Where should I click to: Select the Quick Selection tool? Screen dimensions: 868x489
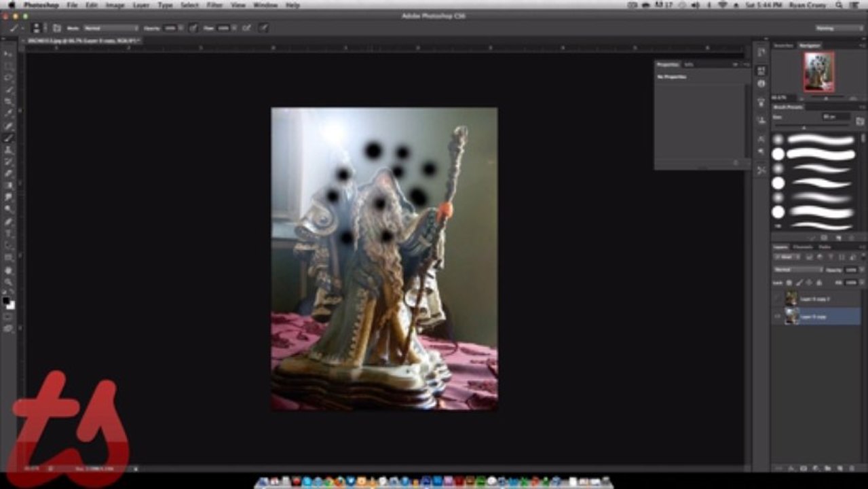(x=9, y=90)
